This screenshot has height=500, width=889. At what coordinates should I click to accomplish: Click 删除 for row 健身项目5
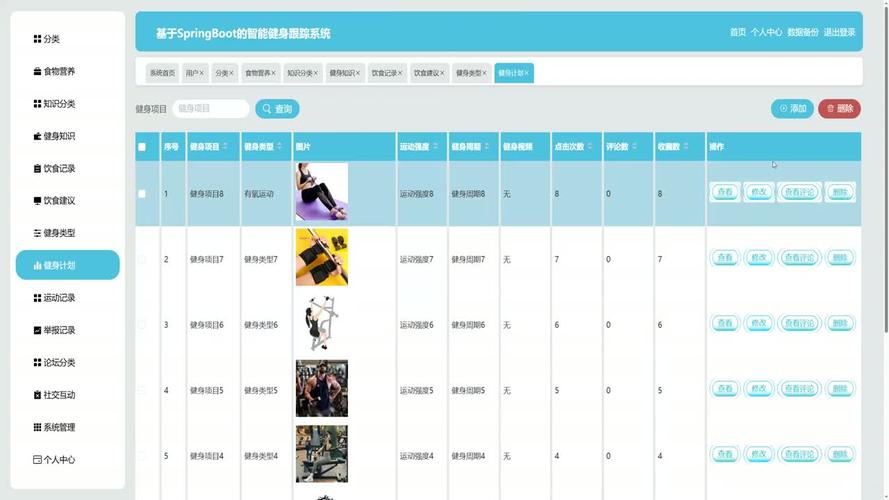(840, 389)
